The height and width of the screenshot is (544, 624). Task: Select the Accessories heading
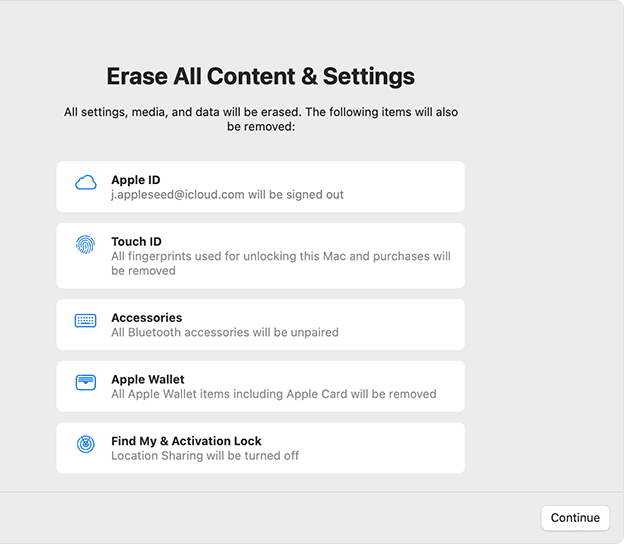[147, 318]
